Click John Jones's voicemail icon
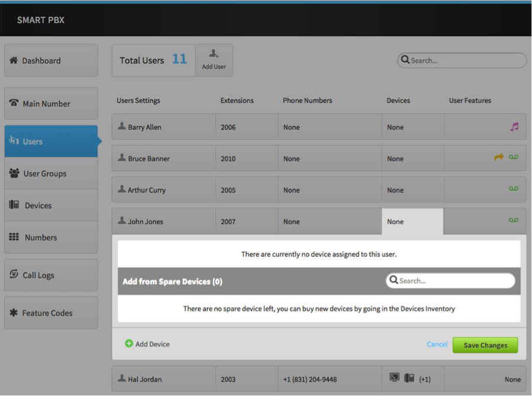This screenshot has width=532, height=396. click(513, 220)
